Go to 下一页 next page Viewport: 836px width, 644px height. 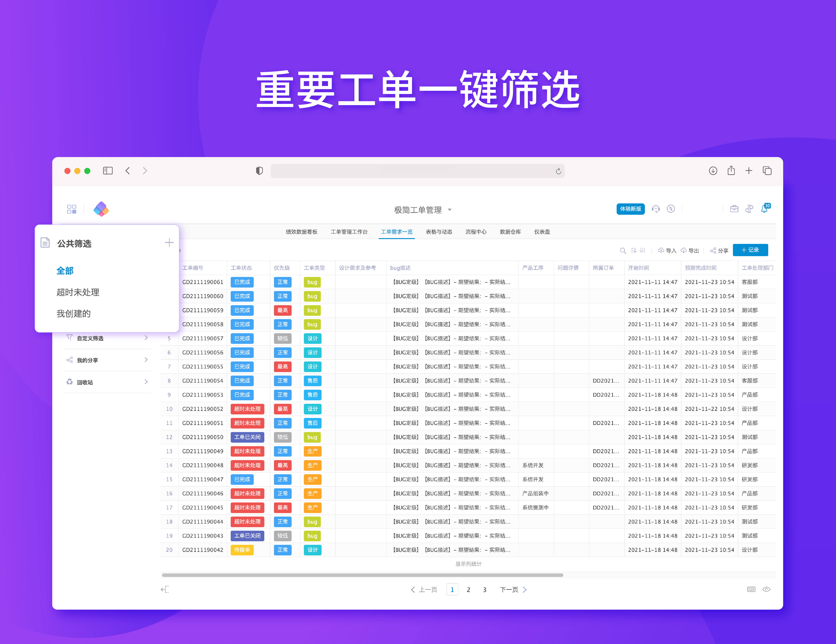[x=513, y=589]
